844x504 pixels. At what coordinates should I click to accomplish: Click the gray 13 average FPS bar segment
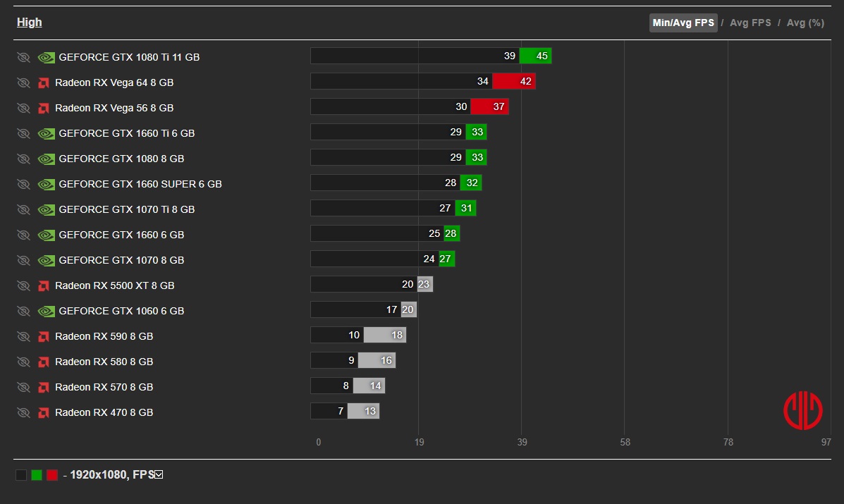coord(363,411)
